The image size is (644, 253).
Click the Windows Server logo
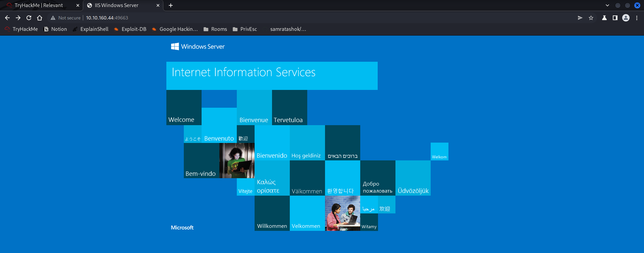(198, 47)
